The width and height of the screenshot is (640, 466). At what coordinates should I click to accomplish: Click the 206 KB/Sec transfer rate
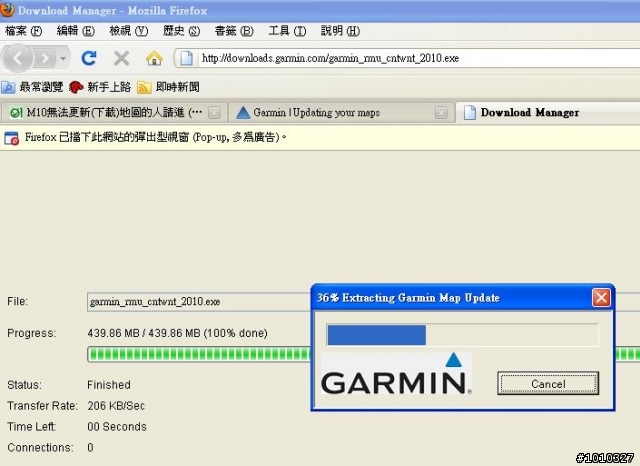click(x=116, y=406)
